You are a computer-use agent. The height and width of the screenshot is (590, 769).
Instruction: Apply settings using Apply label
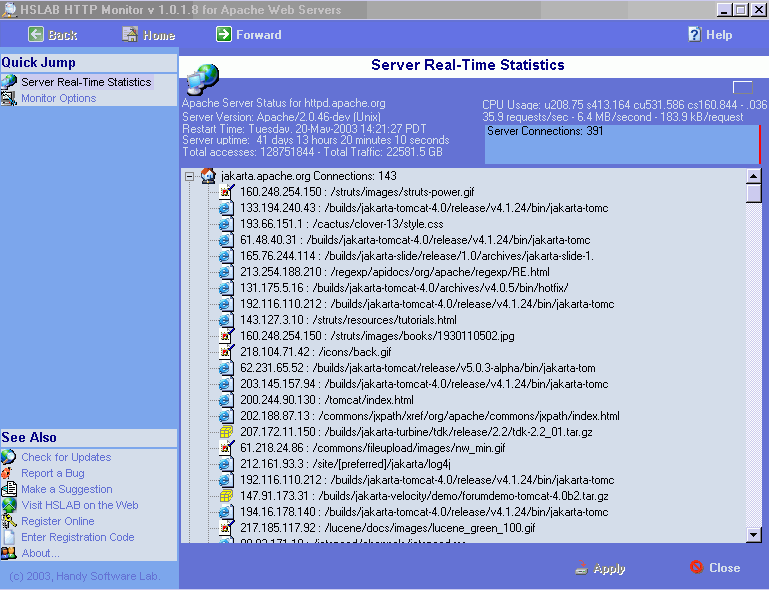pyautogui.click(x=609, y=568)
